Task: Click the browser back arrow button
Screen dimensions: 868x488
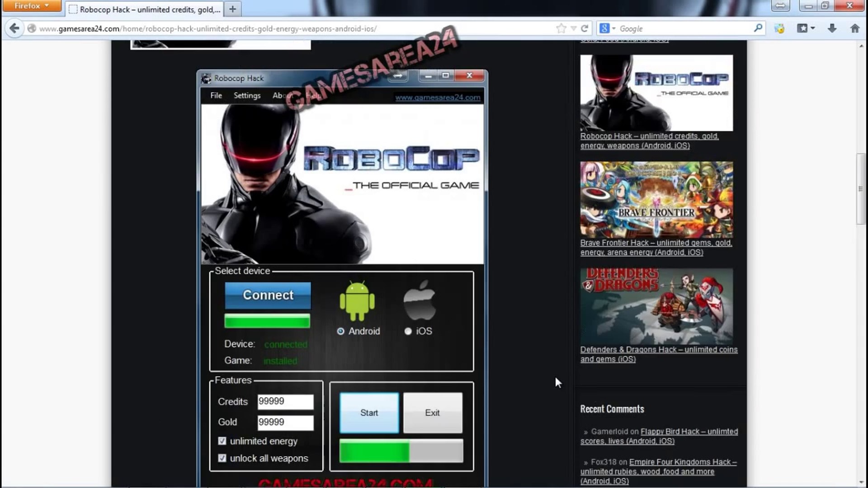Action: (14, 28)
